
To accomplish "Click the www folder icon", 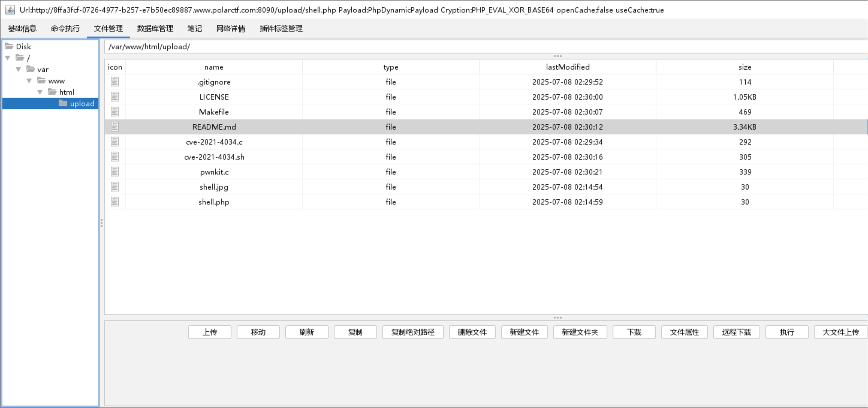I will (42, 80).
